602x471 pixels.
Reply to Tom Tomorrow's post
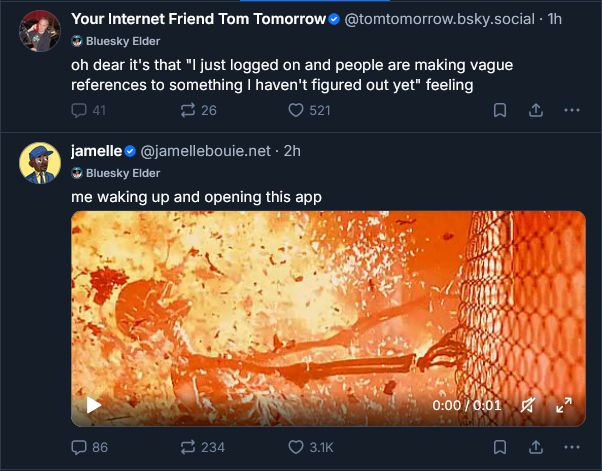point(80,110)
